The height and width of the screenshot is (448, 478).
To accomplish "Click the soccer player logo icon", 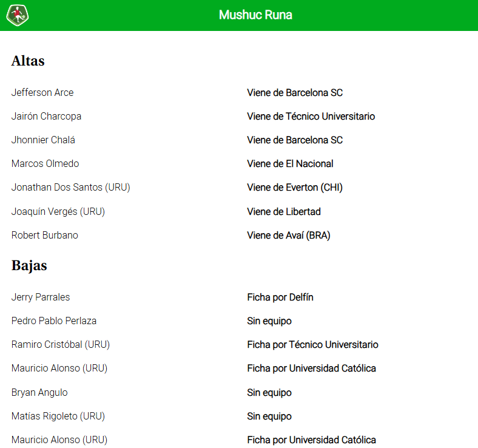I will tap(18, 15).
